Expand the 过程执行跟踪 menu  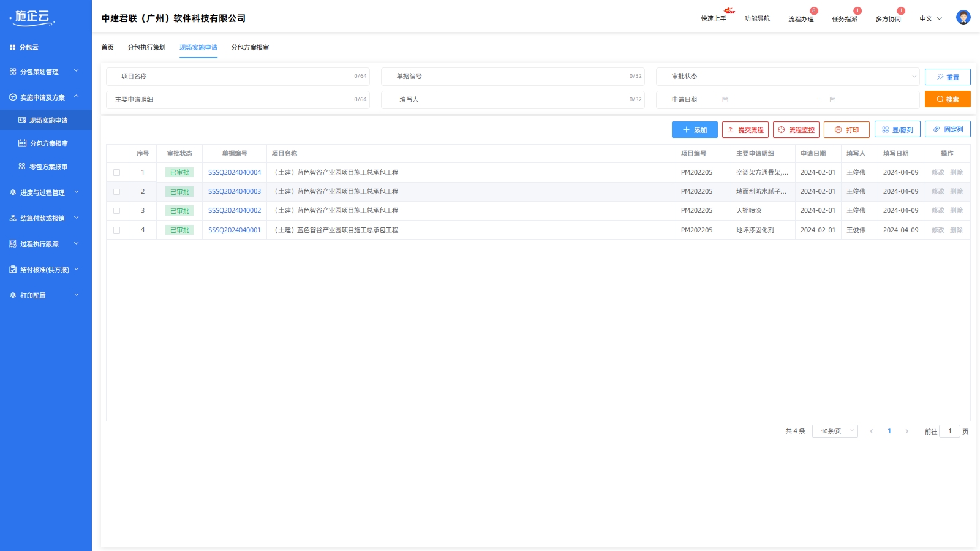pyautogui.click(x=77, y=243)
